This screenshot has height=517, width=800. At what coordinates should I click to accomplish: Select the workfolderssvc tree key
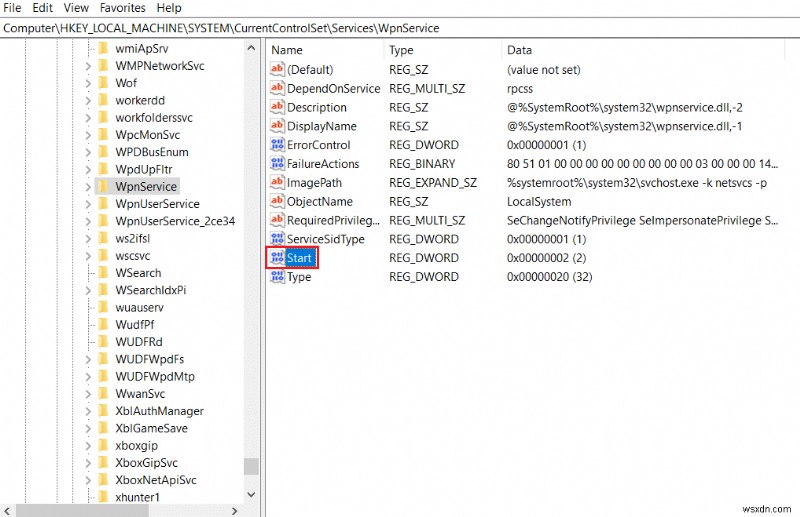[x=154, y=117]
